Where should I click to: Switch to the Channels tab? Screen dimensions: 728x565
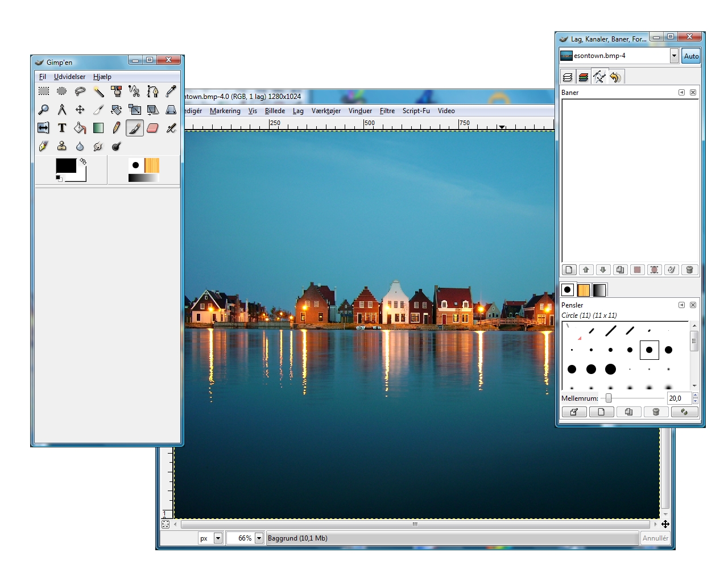583,77
